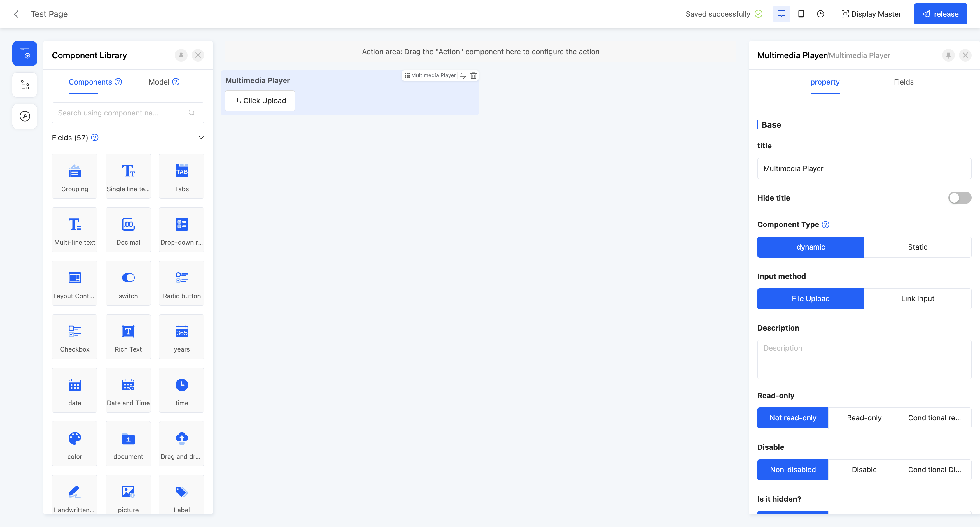Viewport: 980px width, 527px height.
Task: Choose Link Input as input method
Action: pyautogui.click(x=917, y=299)
